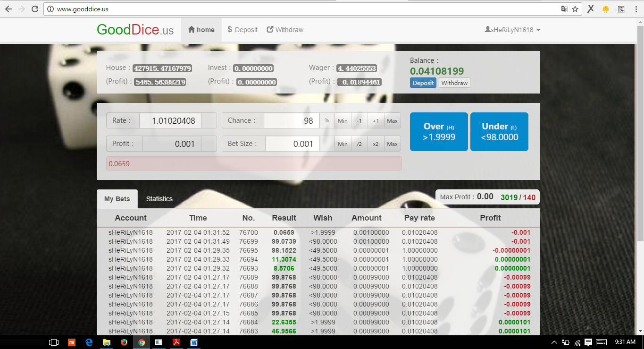Open the QR code extension icon
Image resolution: width=644 pixels, height=349 pixels.
[620, 9]
